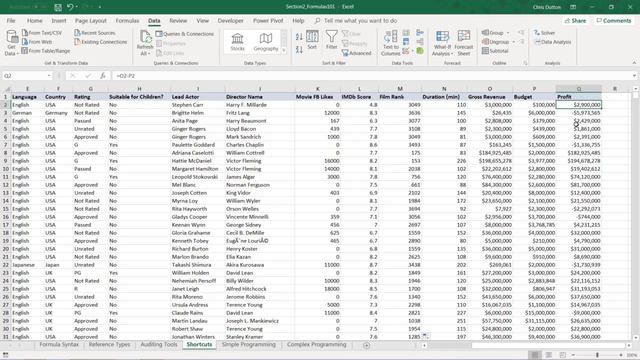Click From Table/Range option
The image size is (640, 360).
[46, 51]
